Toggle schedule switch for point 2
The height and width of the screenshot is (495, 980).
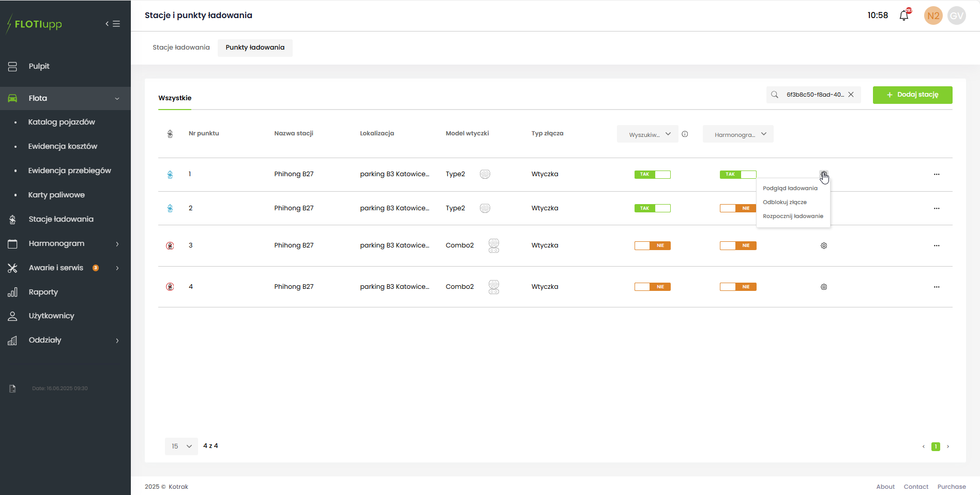click(738, 208)
